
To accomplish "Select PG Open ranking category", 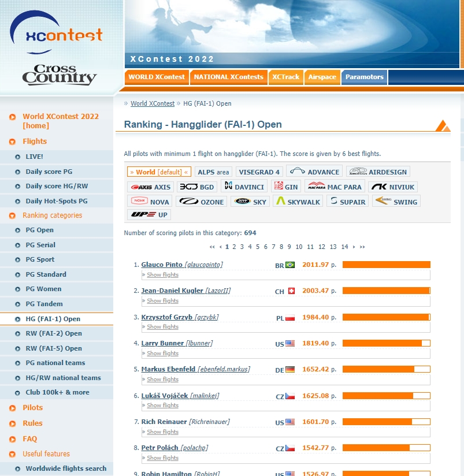I will [x=39, y=230].
